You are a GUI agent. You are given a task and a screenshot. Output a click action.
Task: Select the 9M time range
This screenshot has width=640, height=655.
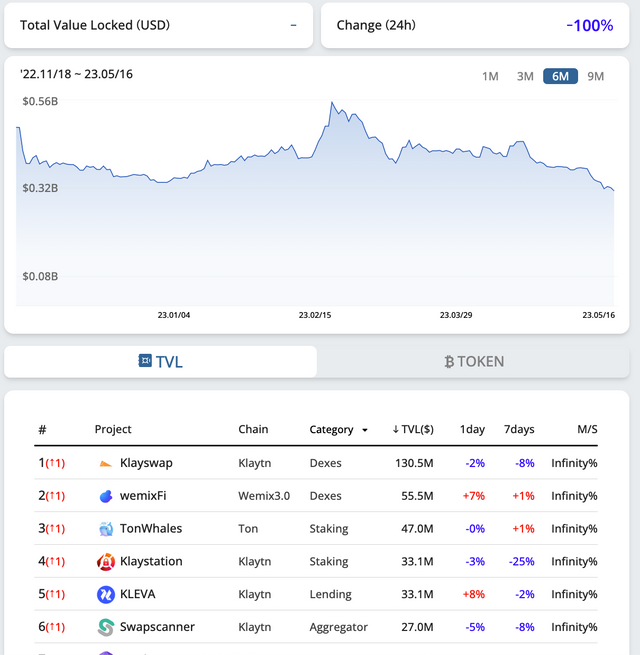tap(595, 76)
